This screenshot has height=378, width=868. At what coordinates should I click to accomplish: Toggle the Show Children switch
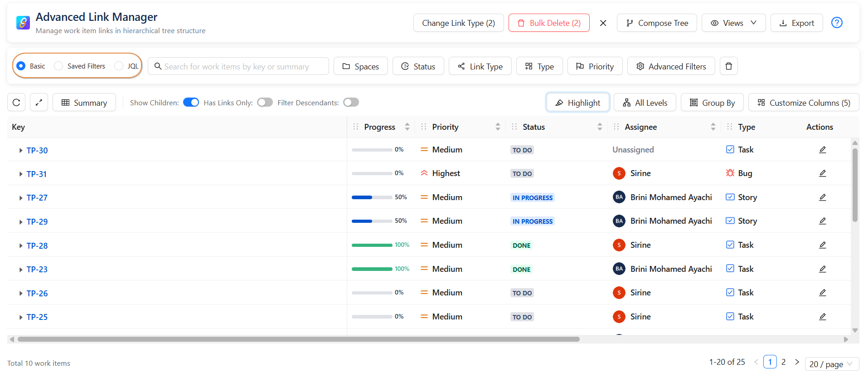pyautogui.click(x=191, y=103)
